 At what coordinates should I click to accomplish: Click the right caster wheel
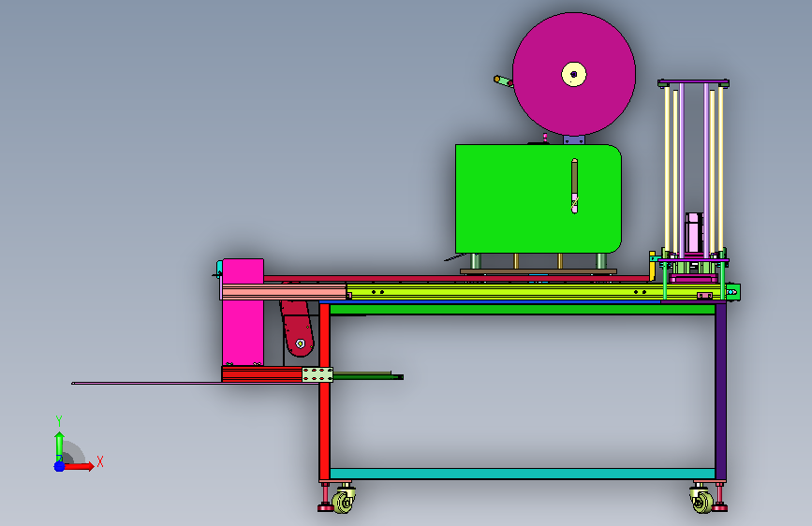(x=702, y=502)
